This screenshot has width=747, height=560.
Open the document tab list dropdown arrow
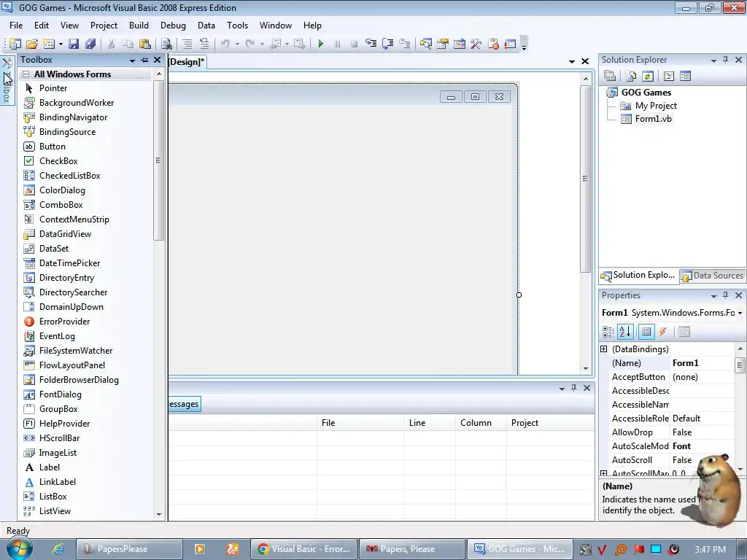coord(572,61)
